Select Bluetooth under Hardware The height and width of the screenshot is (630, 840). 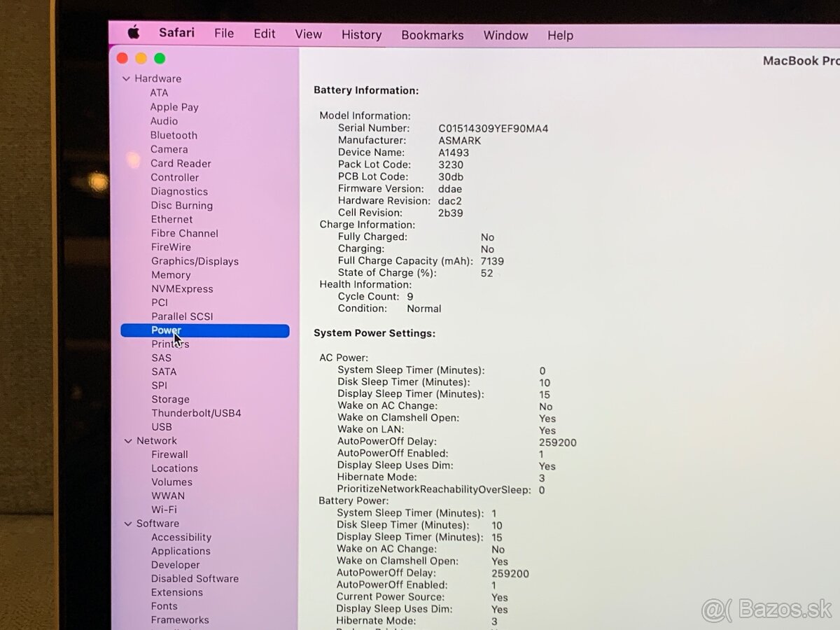coord(174,134)
